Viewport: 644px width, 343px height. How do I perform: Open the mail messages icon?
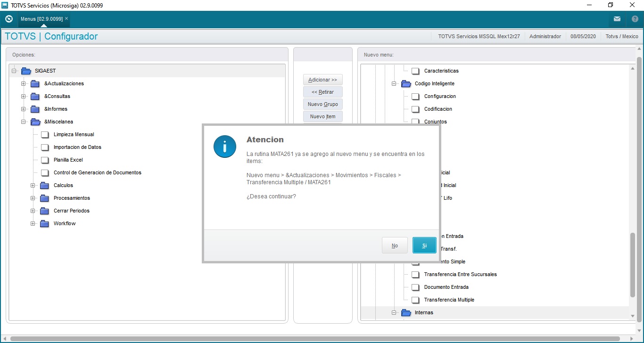tap(617, 19)
